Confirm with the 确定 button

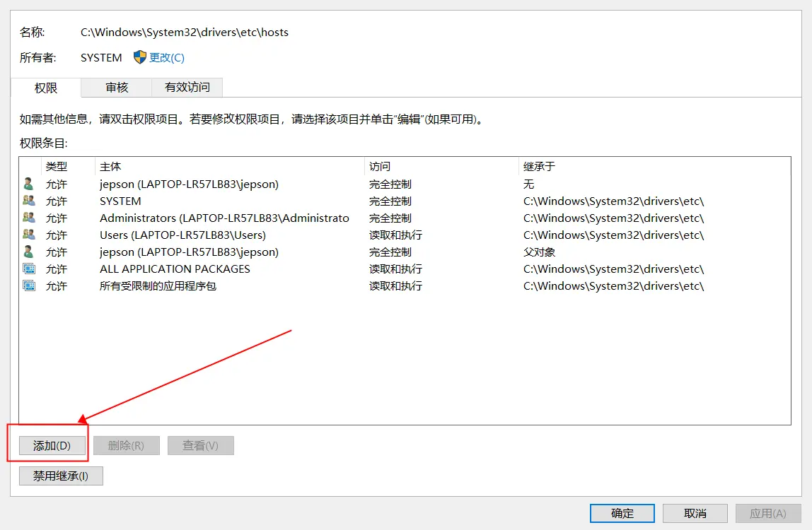[x=622, y=513]
